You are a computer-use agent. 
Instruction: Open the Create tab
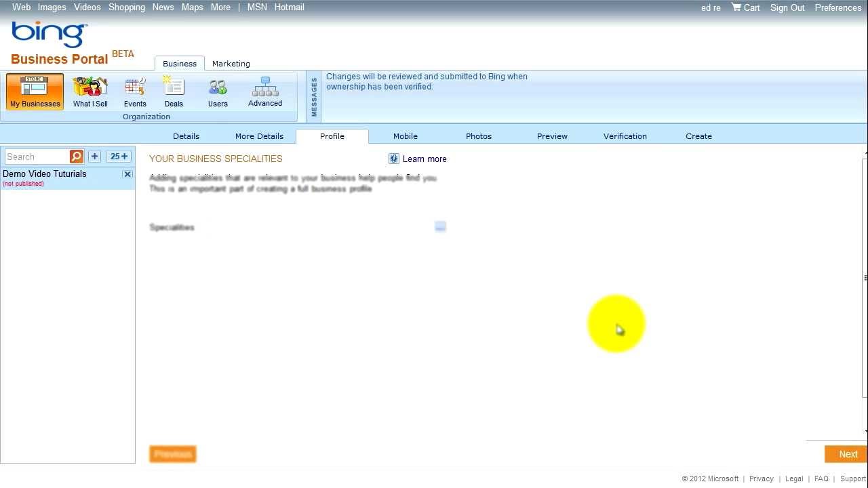[x=698, y=136]
